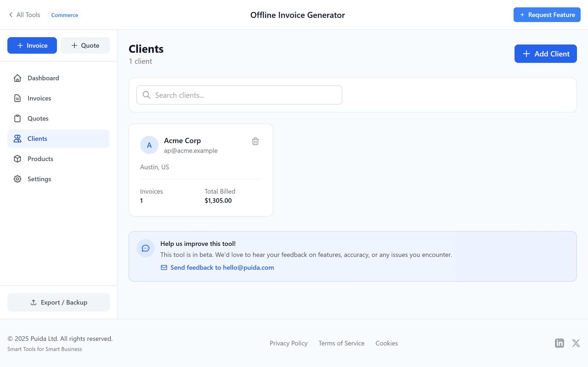The width and height of the screenshot is (588, 367).
Task: Click the Add Client button
Action: pyautogui.click(x=546, y=54)
